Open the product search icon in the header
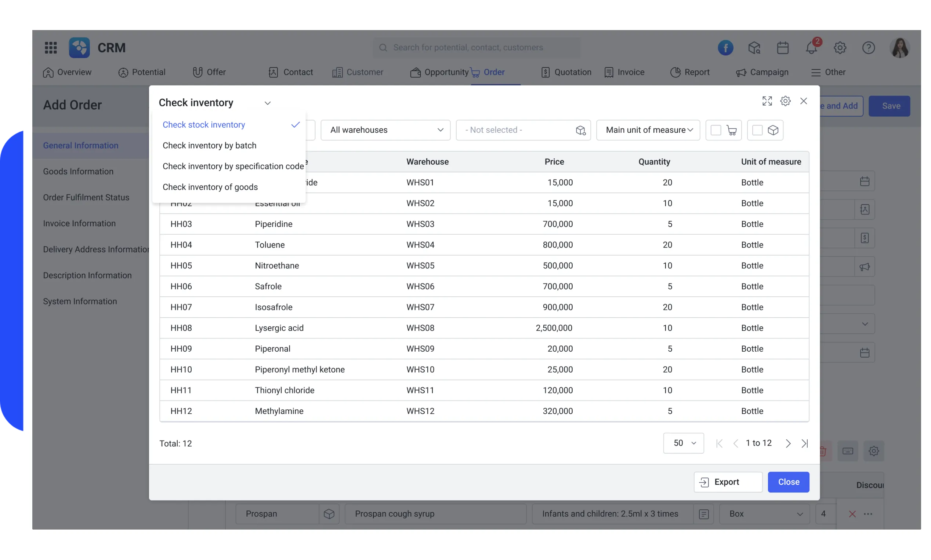 pos(754,48)
